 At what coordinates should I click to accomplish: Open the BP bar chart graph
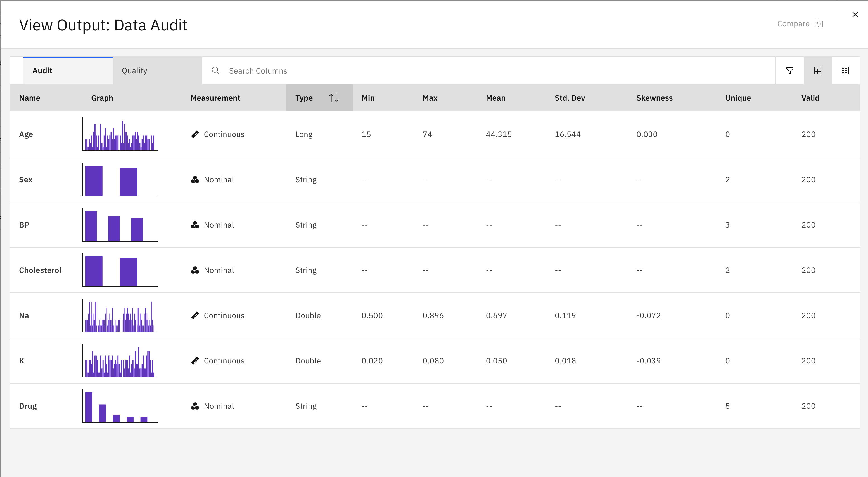pos(120,225)
